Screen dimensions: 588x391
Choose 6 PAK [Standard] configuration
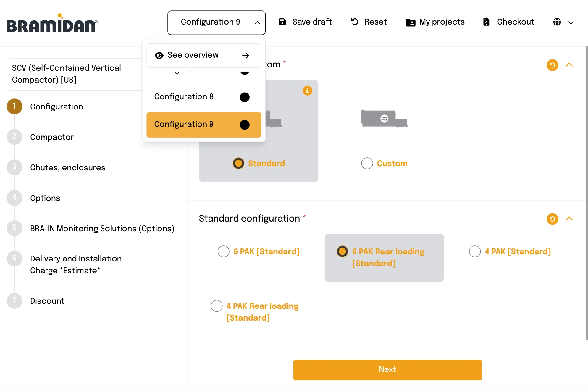[x=223, y=251]
